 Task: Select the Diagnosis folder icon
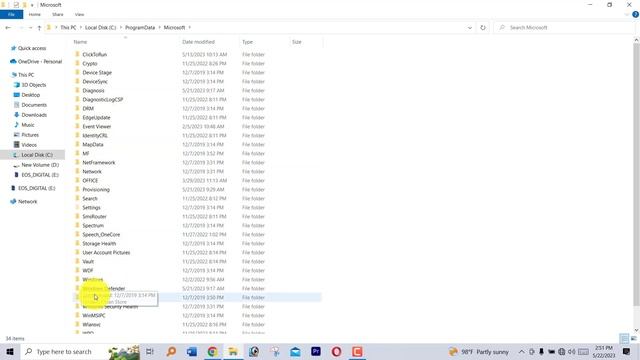tap(78, 90)
